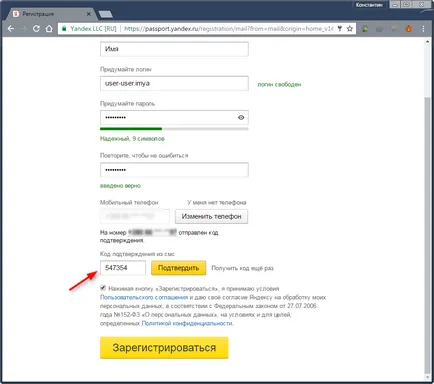Toggle the user agreement checkbox
Viewport: 434px width, 384px height.
pos(103,288)
